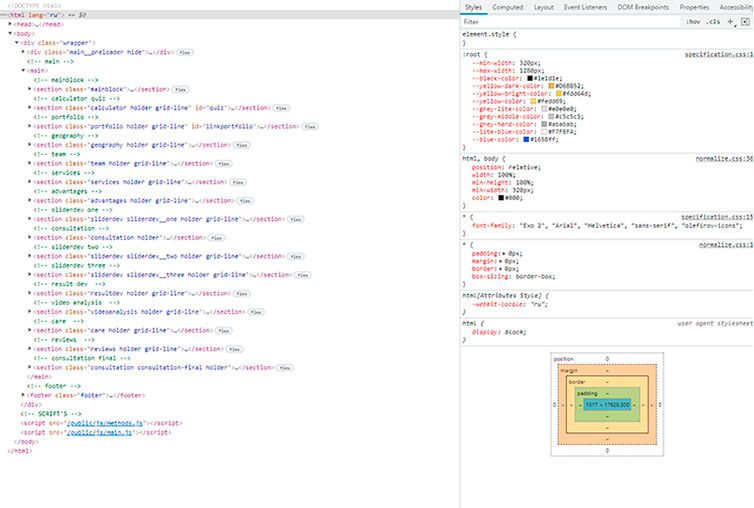Image resolution: width=754 pixels, height=508 pixels.
Task: Toggle the :hov element state button
Action: pos(693,22)
